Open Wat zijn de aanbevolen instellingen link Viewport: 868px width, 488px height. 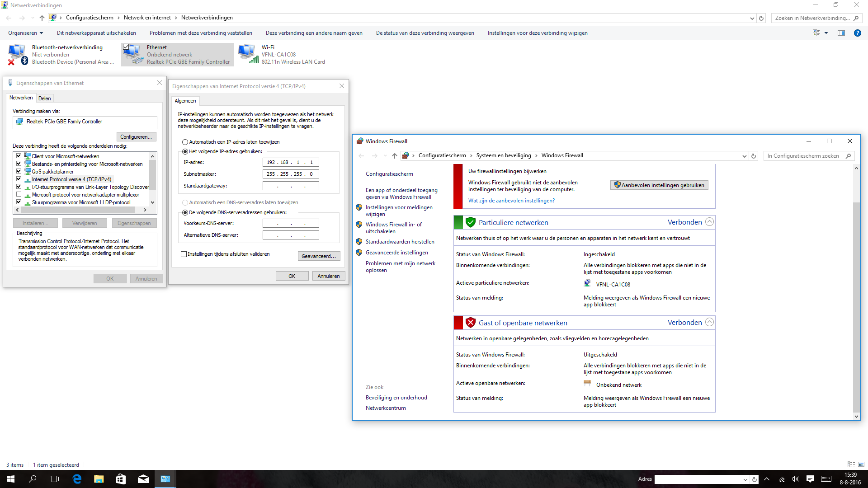click(x=511, y=201)
